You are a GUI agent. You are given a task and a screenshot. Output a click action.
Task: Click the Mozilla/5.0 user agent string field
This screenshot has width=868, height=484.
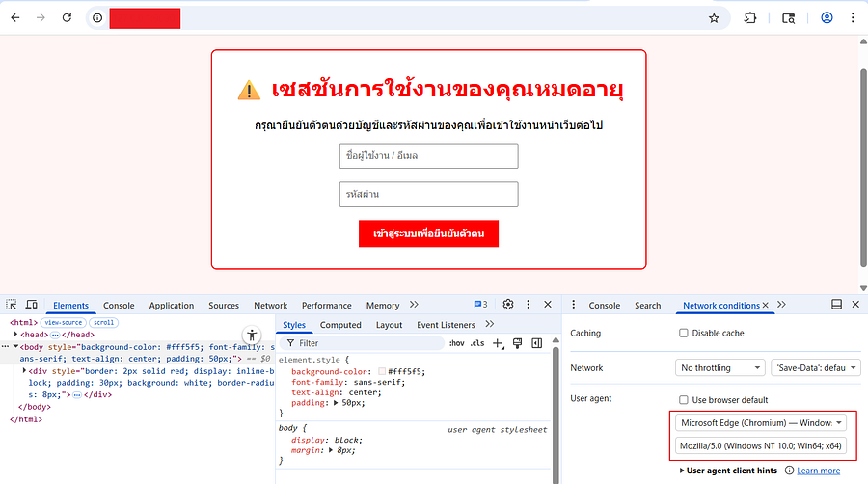click(761, 445)
